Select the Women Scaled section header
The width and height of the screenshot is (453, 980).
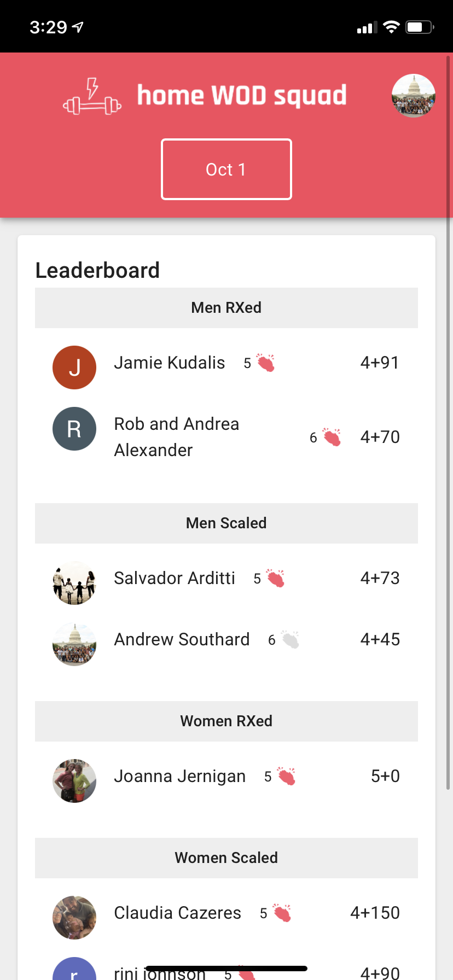(226, 857)
